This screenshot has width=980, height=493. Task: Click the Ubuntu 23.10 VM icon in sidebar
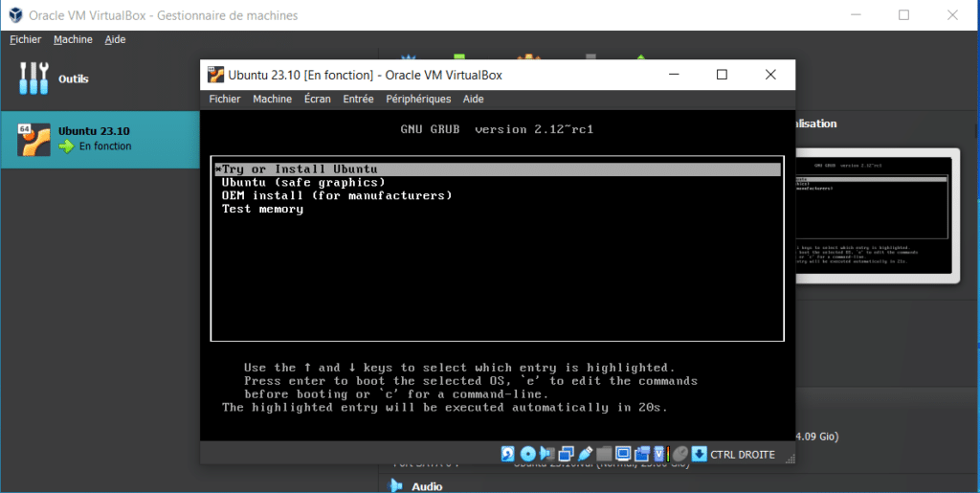pos(33,139)
